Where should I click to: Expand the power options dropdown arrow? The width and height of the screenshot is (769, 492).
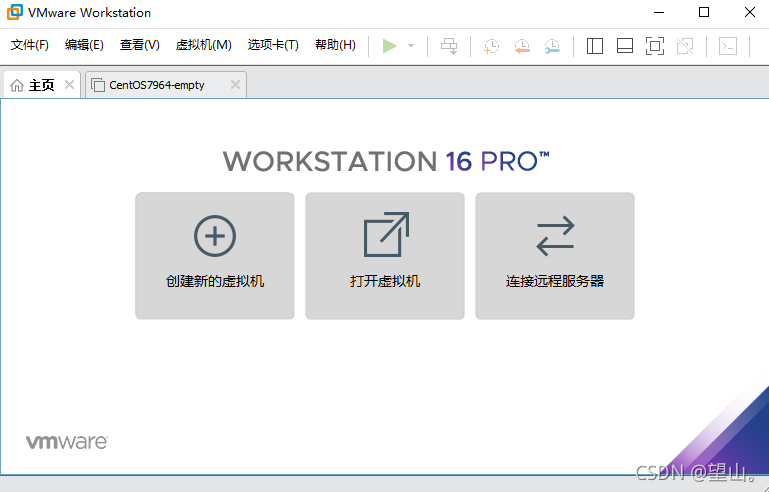tap(411, 46)
